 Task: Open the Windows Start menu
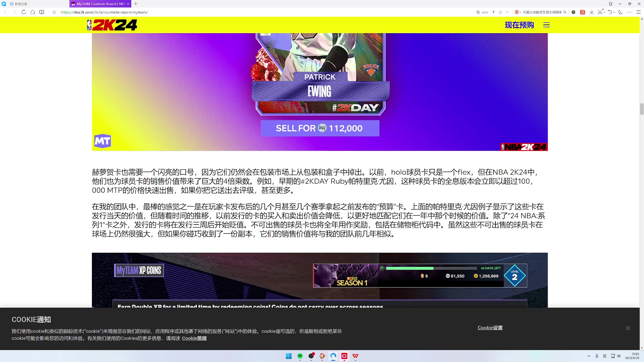coord(288,356)
